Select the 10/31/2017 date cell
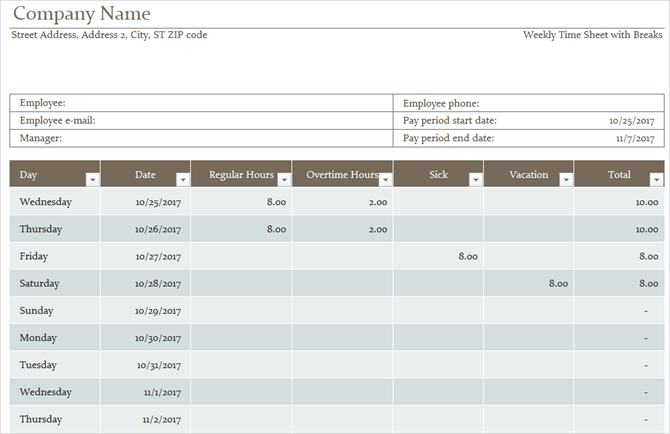Screen dimensions: 670x434 click(145, 365)
